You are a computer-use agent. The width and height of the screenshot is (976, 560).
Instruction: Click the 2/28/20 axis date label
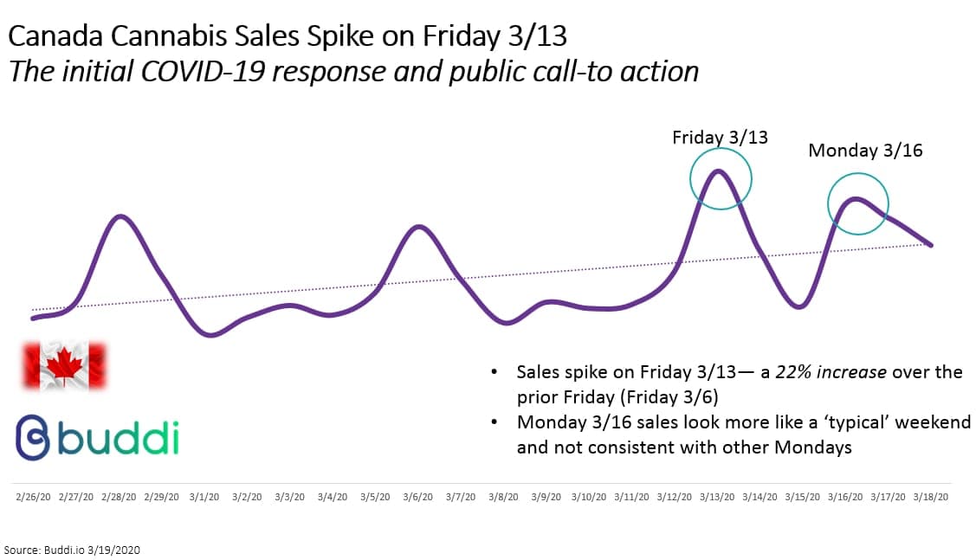tap(119, 497)
